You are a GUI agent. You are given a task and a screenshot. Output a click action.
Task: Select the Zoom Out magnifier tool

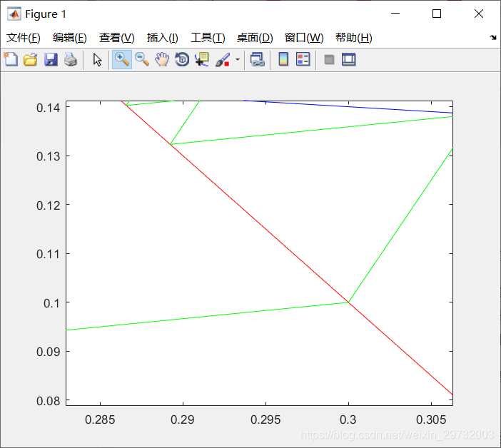point(142,59)
